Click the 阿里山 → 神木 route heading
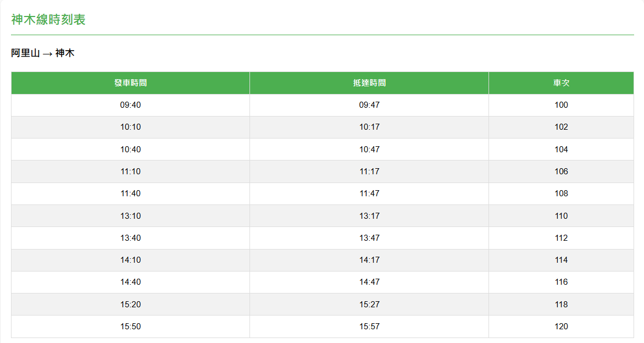Image resolution: width=644 pixels, height=343 pixels. point(43,53)
